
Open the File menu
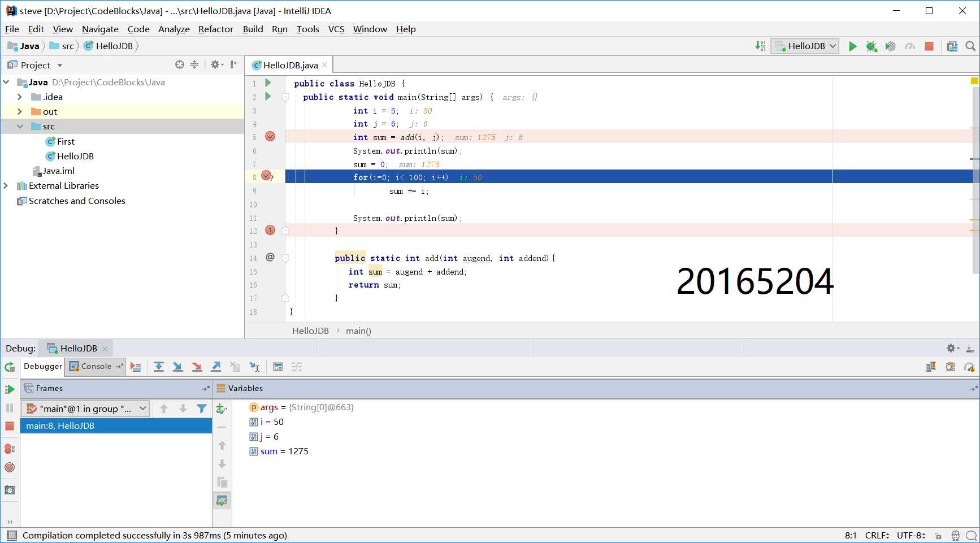pos(12,29)
